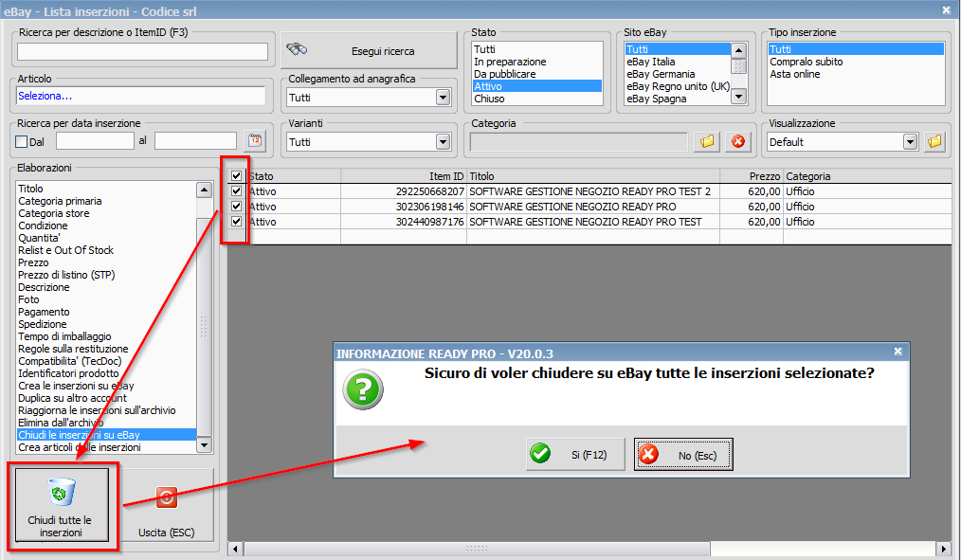Viewport: 961px width, 560px height.
Task: Select 'Asta online' listing type
Action: (x=856, y=74)
